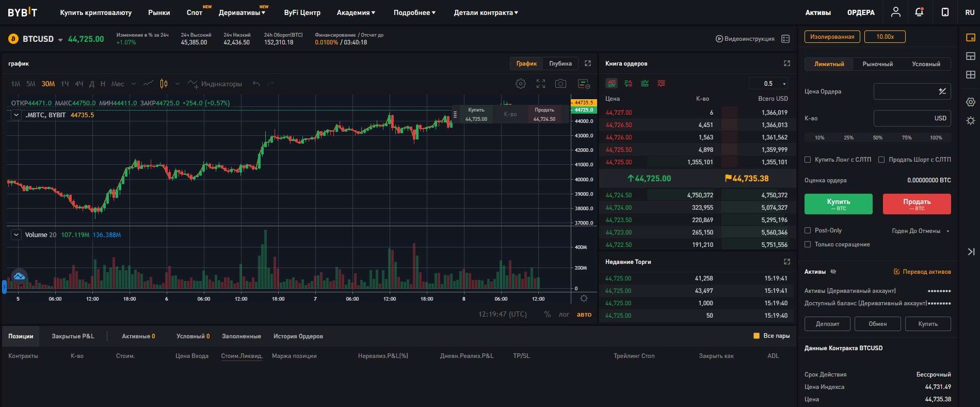Expand the Recent Trades panel
The width and height of the screenshot is (980, 407).
[x=787, y=262]
